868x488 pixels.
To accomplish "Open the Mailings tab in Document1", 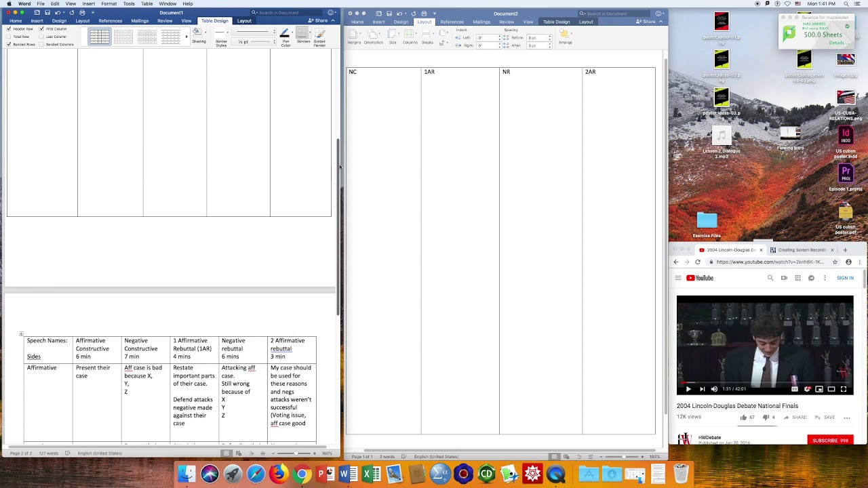I will coord(140,21).
